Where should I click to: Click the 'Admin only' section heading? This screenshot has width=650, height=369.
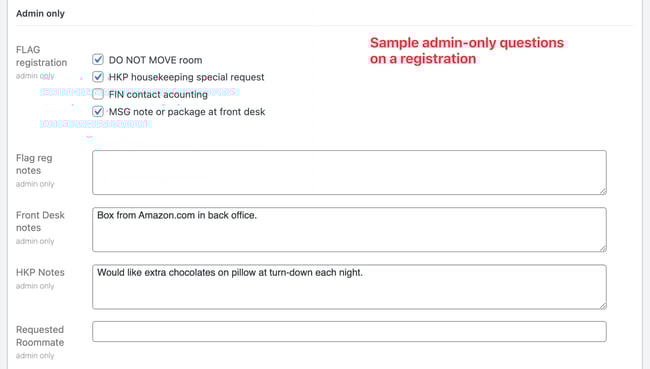pos(40,14)
